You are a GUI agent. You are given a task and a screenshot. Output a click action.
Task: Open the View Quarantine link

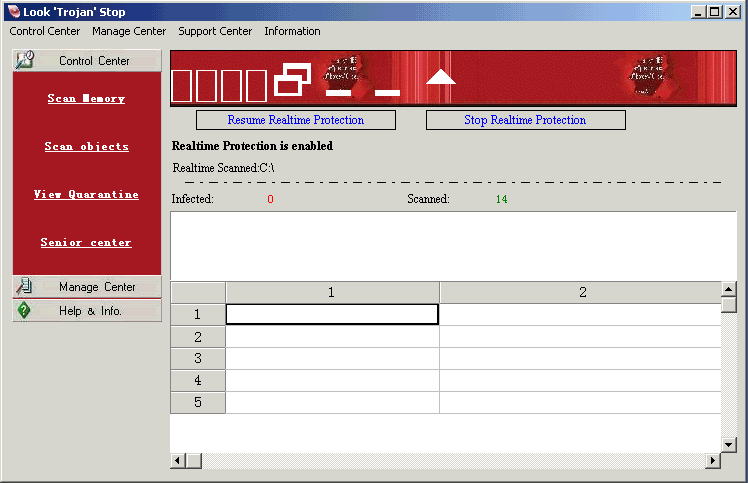[86, 194]
